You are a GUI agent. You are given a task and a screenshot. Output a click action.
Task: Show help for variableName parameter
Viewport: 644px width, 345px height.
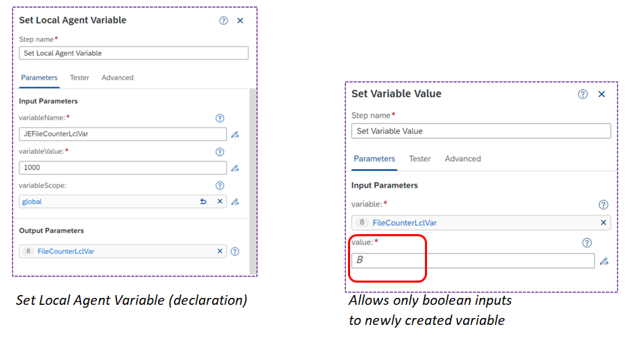(220, 118)
